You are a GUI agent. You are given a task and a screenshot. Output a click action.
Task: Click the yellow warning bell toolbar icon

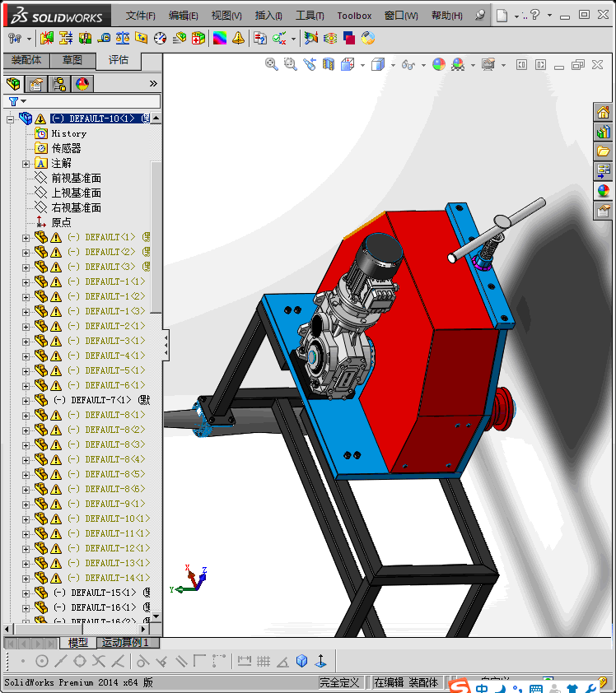pos(238,39)
